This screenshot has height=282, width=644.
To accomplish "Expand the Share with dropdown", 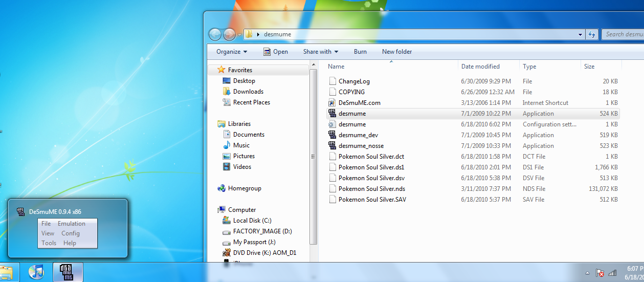I will pyautogui.click(x=320, y=52).
